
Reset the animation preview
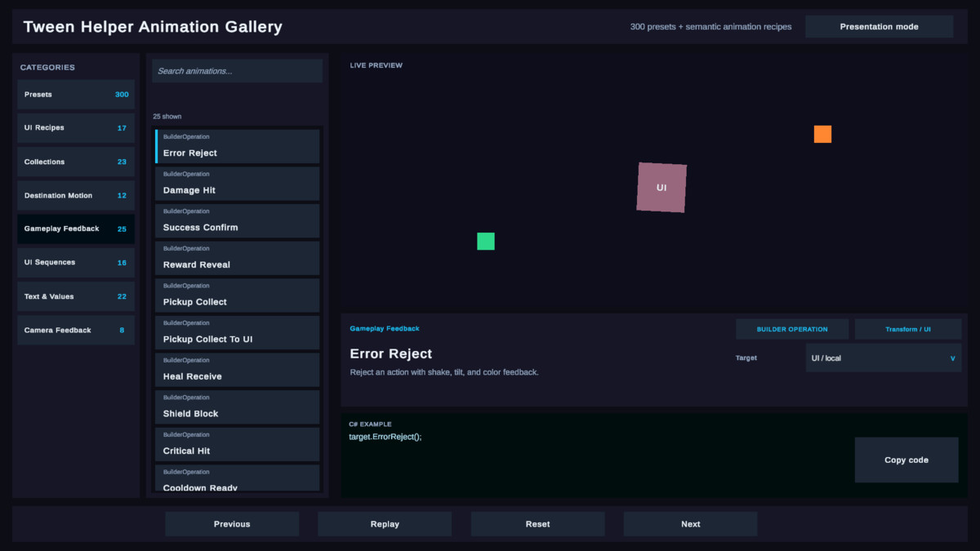pyautogui.click(x=537, y=524)
